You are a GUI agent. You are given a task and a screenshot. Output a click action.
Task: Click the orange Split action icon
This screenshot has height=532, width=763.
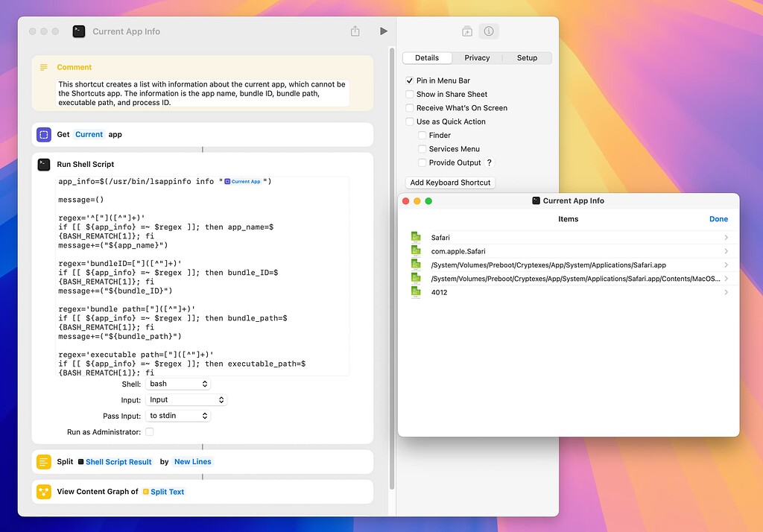point(44,462)
